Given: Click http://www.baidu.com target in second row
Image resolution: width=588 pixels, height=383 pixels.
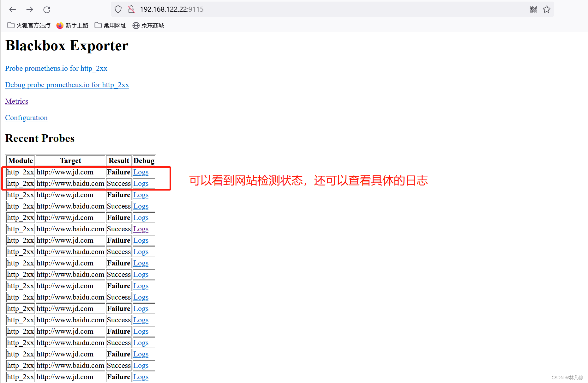Looking at the screenshot, I should pyautogui.click(x=70, y=184).
